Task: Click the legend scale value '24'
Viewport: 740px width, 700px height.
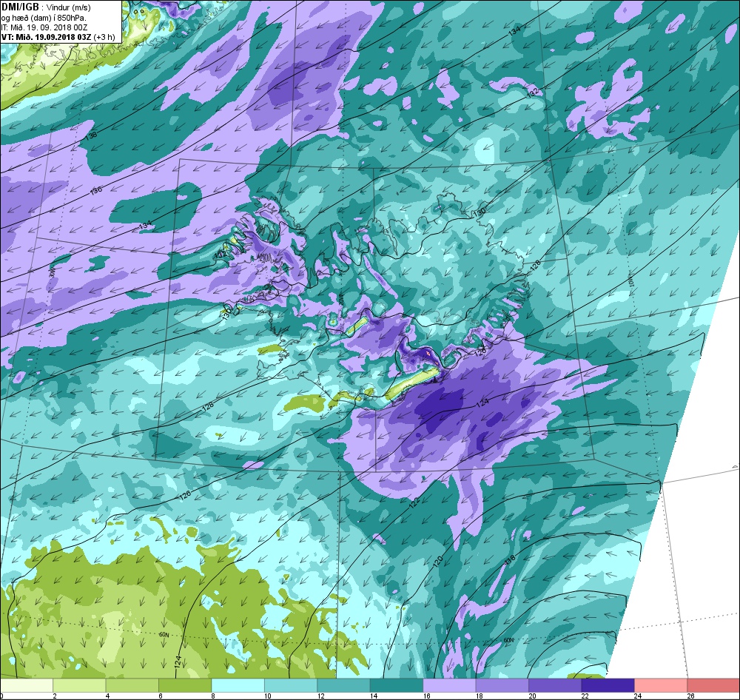Action: pyautogui.click(x=638, y=696)
